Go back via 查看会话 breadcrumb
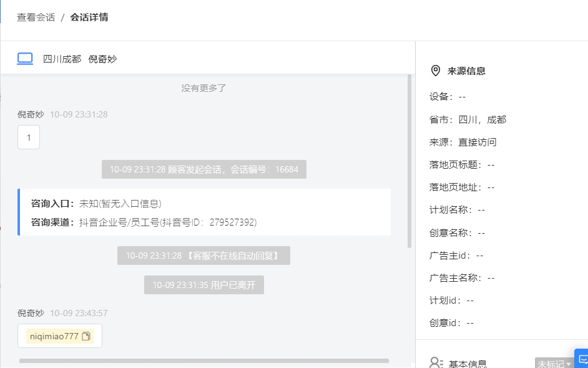 click(36, 17)
